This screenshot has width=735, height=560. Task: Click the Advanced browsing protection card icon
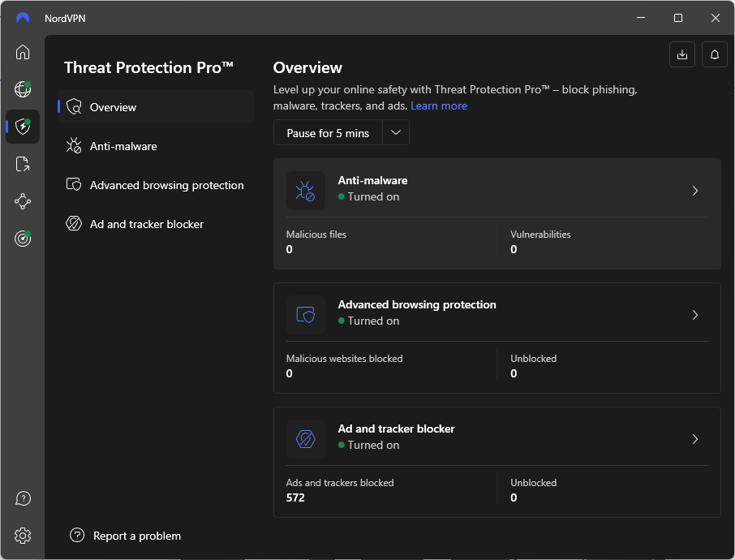point(306,315)
